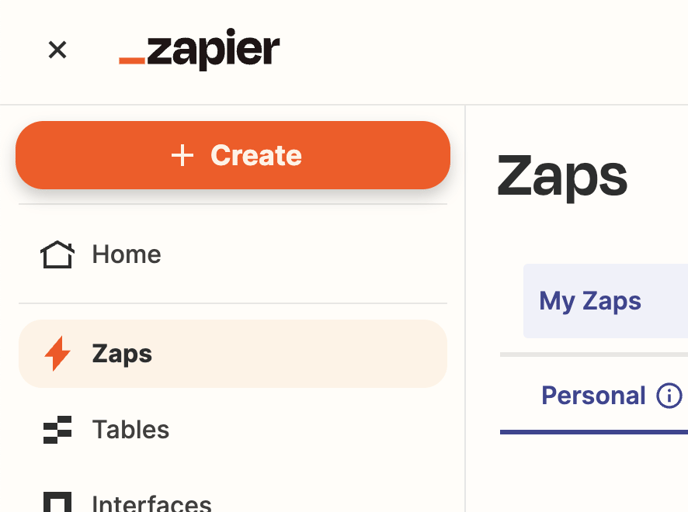Switch to the Personal tab
The width and height of the screenshot is (688, 512).
tap(594, 396)
